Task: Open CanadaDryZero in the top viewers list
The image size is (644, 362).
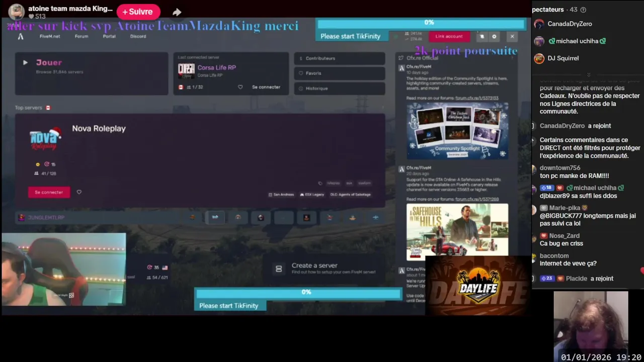Action: (570, 24)
